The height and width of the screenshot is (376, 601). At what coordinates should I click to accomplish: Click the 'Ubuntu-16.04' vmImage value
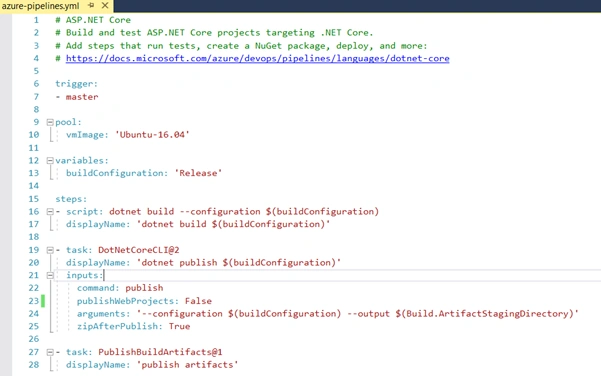point(152,135)
